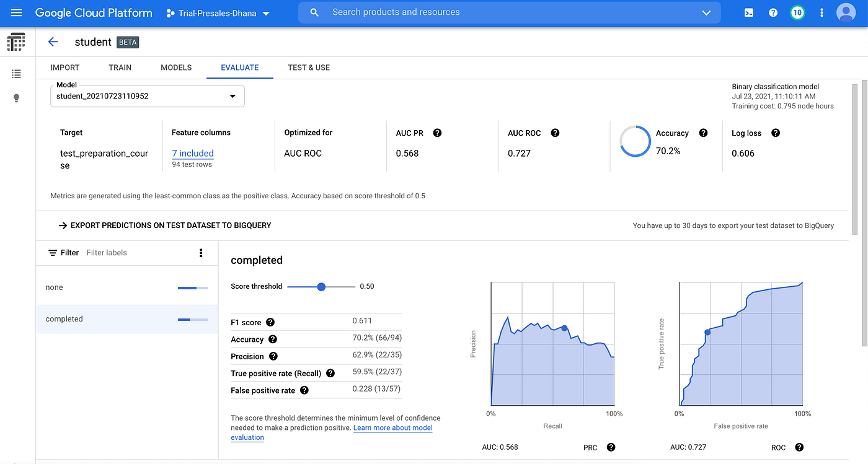Switch to the TEST & USE tab

[308, 68]
